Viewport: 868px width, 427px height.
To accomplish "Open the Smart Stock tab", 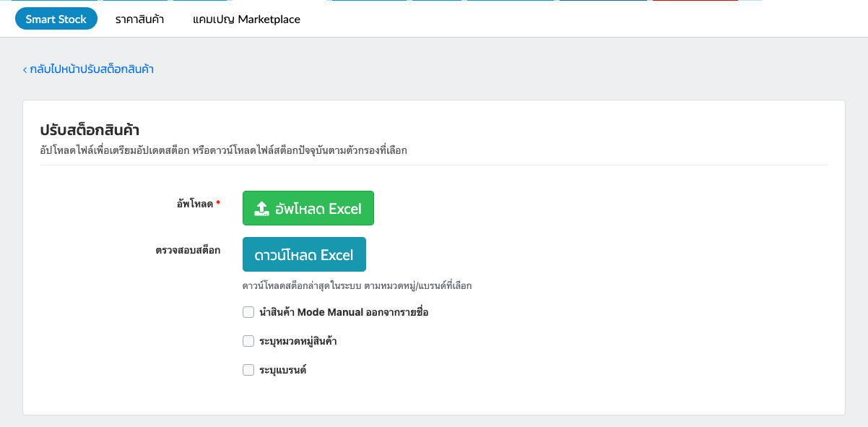I will [x=56, y=20].
